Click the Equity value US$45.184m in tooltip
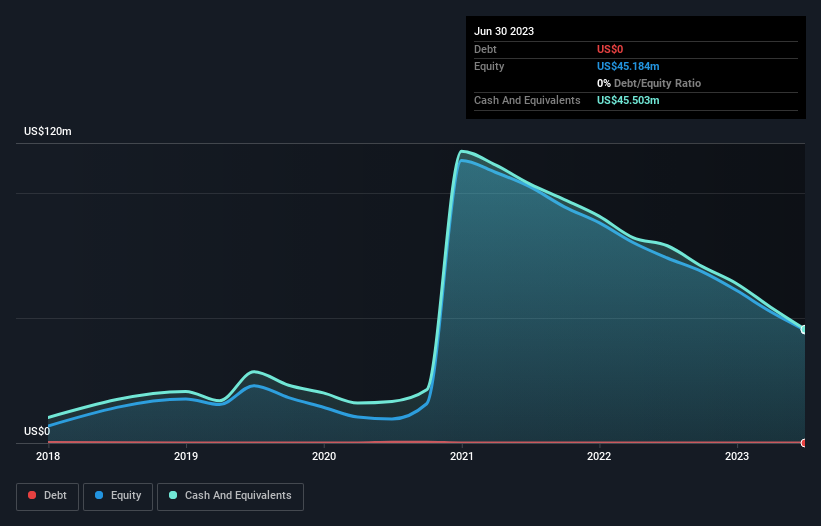 point(628,66)
